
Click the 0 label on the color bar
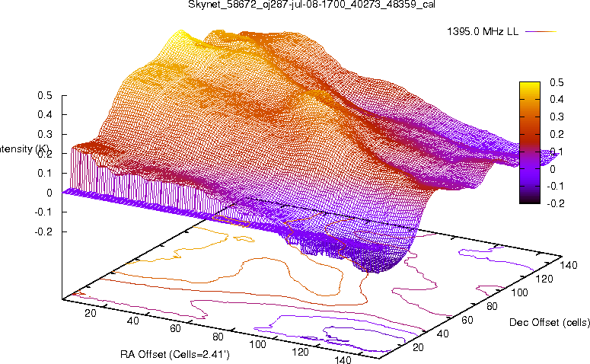(x=553, y=169)
